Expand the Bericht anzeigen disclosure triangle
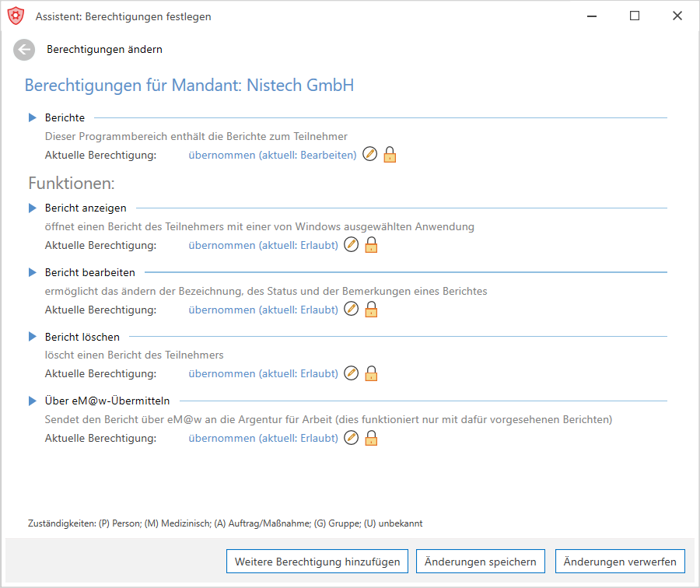 pos(32,208)
